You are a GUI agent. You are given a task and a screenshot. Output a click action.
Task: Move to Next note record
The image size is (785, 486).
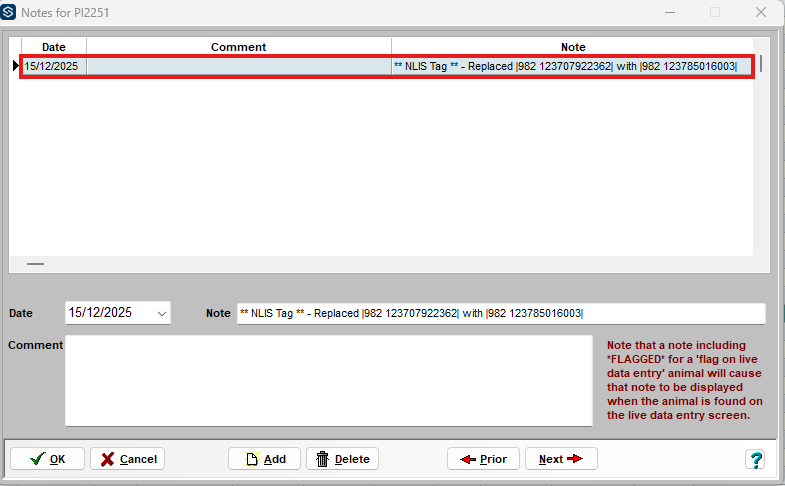560,459
